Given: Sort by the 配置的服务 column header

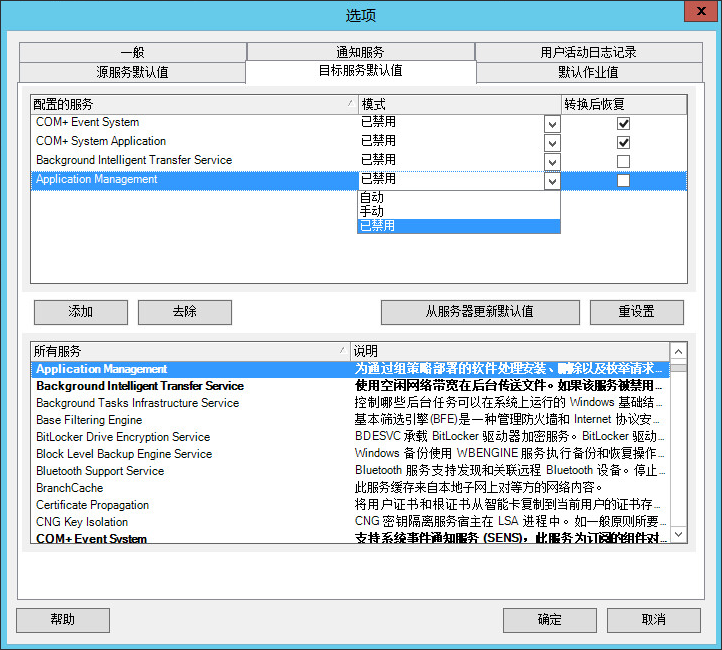Looking at the screenshot, I should 190,104.
